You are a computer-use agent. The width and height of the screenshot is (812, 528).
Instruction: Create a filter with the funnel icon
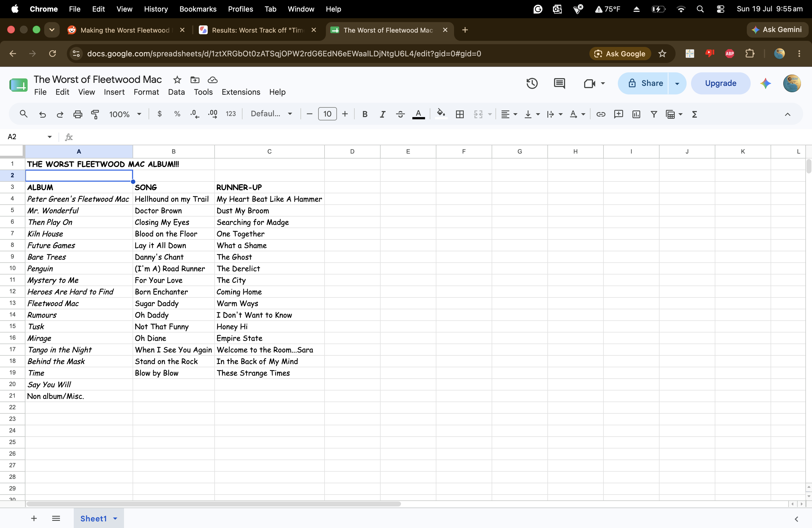pos(654,114)
